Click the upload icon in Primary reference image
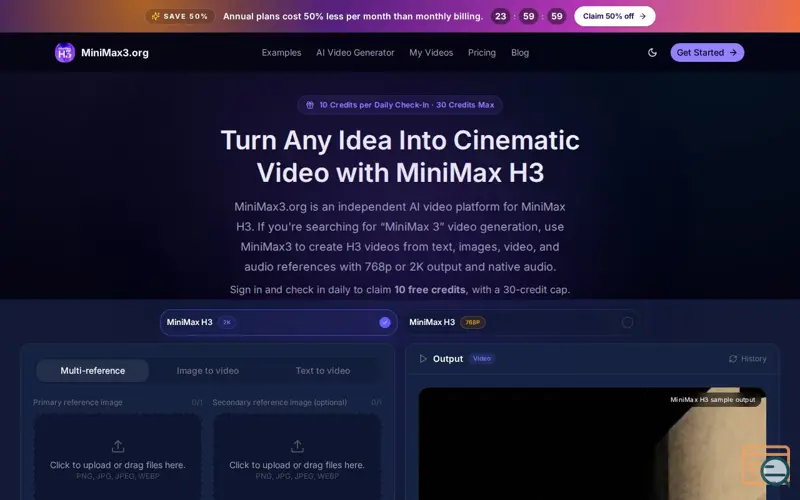This screenshot has width=800, height=500. [118, 446]
